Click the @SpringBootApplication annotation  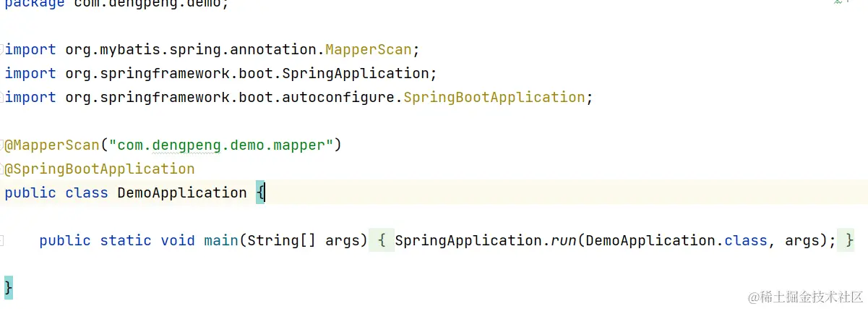click(x=100, y=169)
